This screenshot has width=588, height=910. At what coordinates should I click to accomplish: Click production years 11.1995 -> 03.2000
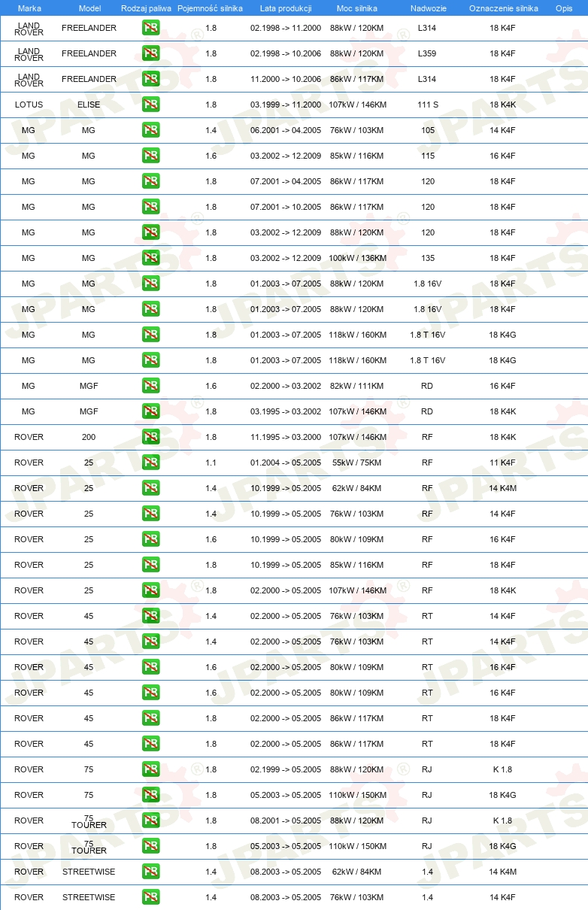tap(286, 437)
